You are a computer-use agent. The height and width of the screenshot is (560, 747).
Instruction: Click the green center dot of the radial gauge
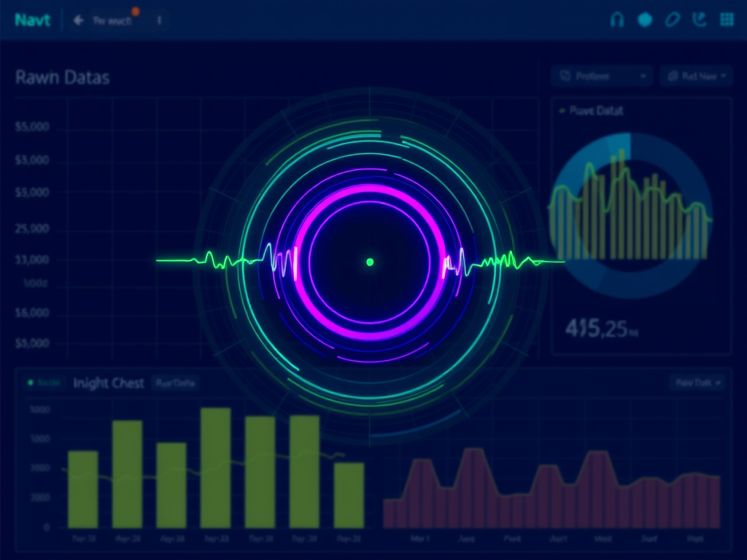[370, 262]
